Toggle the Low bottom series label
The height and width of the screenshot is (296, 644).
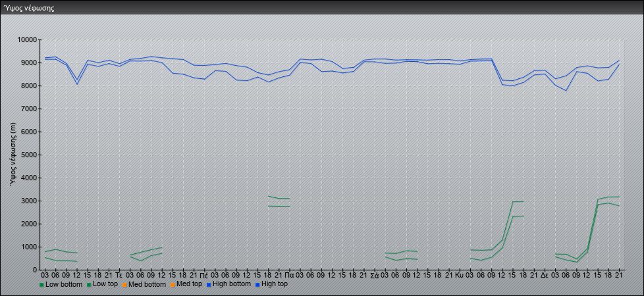coord(65,284)
